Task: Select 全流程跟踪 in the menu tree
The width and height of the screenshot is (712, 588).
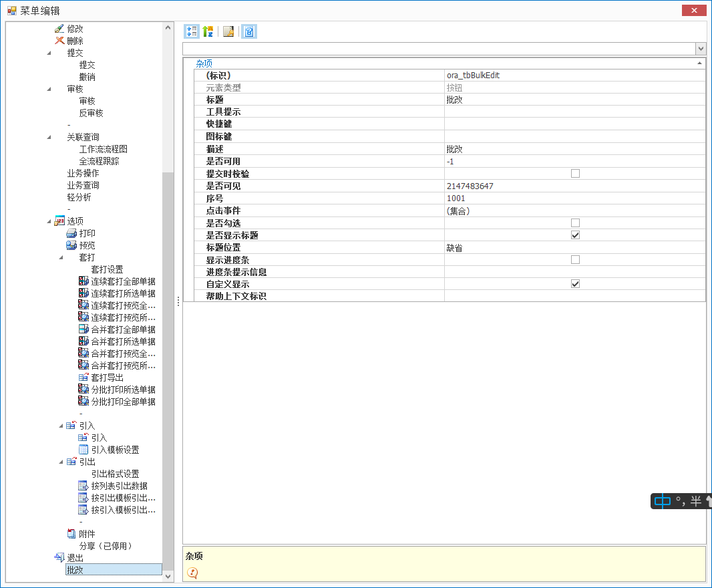Action: [x=99, y=161]
